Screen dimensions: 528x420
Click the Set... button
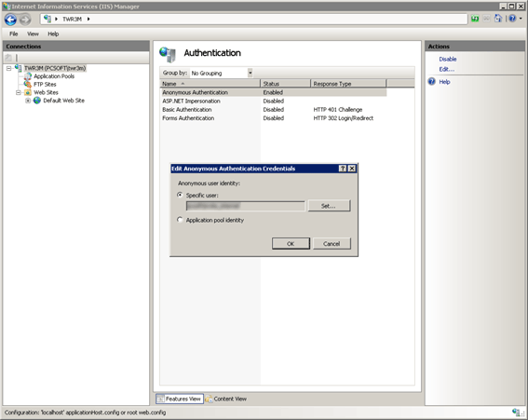[329, 206]
